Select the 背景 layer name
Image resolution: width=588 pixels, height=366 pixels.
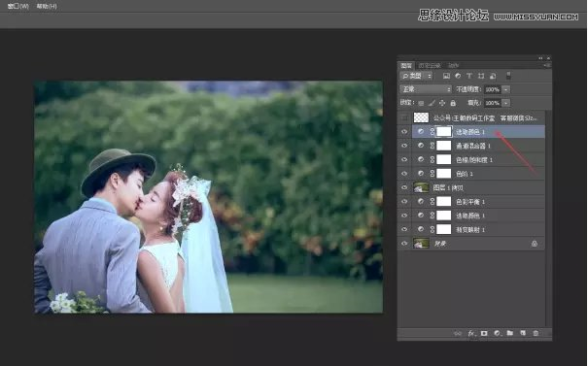click(x=440, y=244)
